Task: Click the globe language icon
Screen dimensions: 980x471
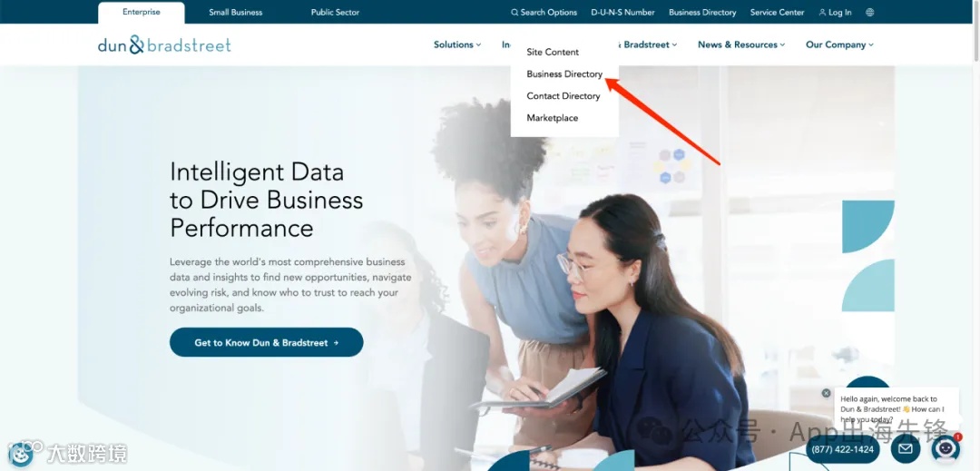Action: coord(870,13)
